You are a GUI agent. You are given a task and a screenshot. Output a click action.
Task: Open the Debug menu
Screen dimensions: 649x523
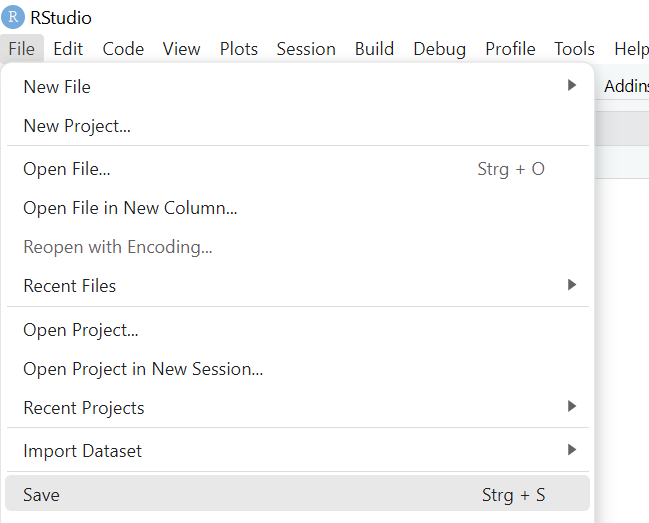440,49
